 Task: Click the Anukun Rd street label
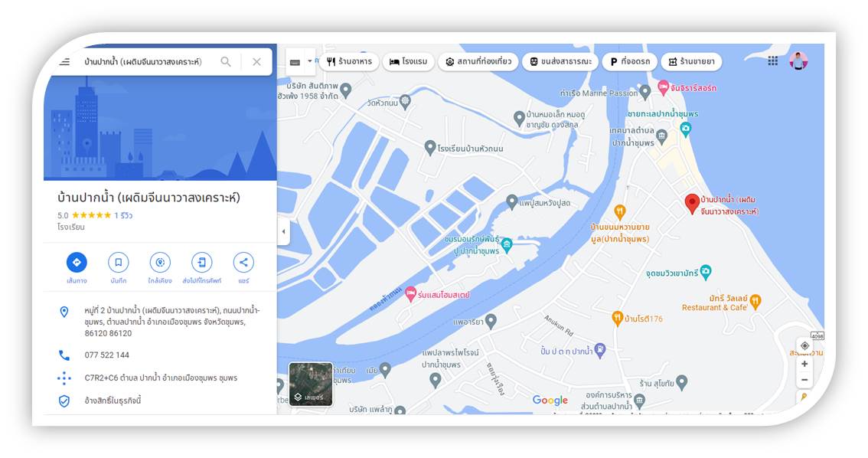[x=559, y=326]
